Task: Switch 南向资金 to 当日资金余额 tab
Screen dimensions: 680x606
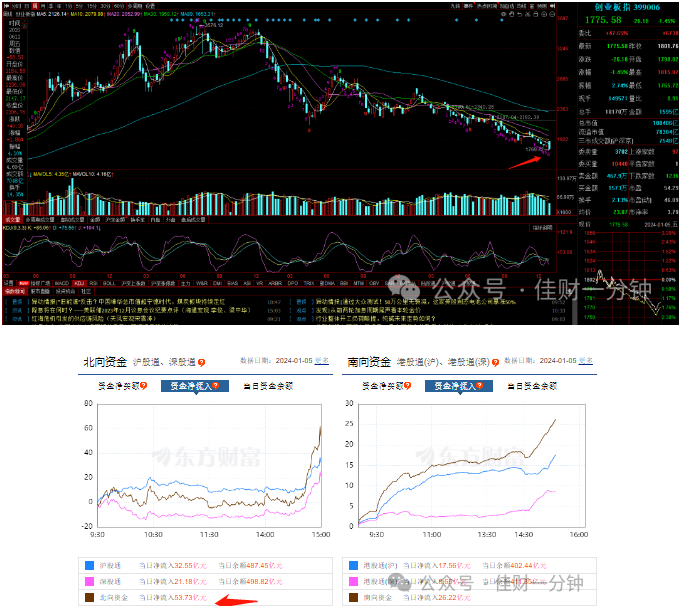Action: tap(532, 386)
